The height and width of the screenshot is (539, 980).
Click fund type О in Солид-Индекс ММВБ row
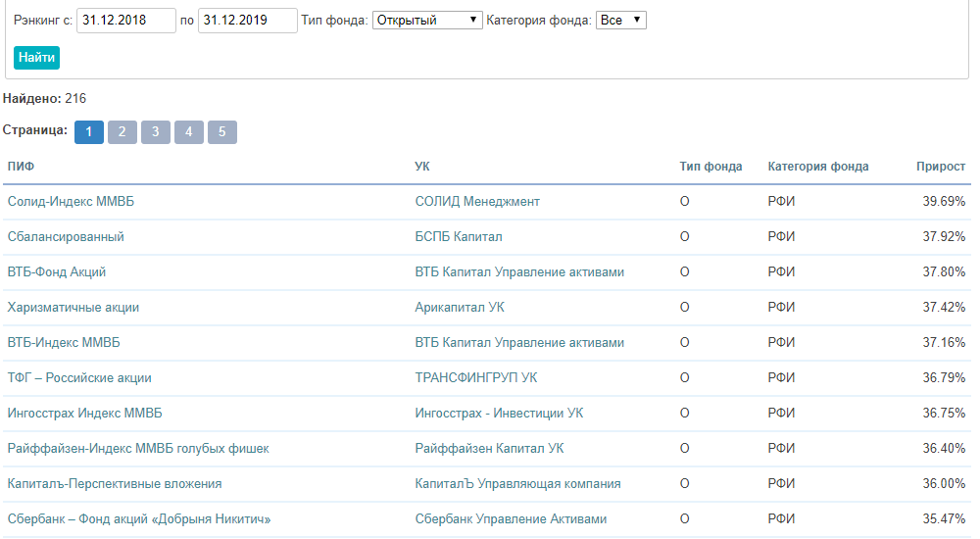[684, 201]
